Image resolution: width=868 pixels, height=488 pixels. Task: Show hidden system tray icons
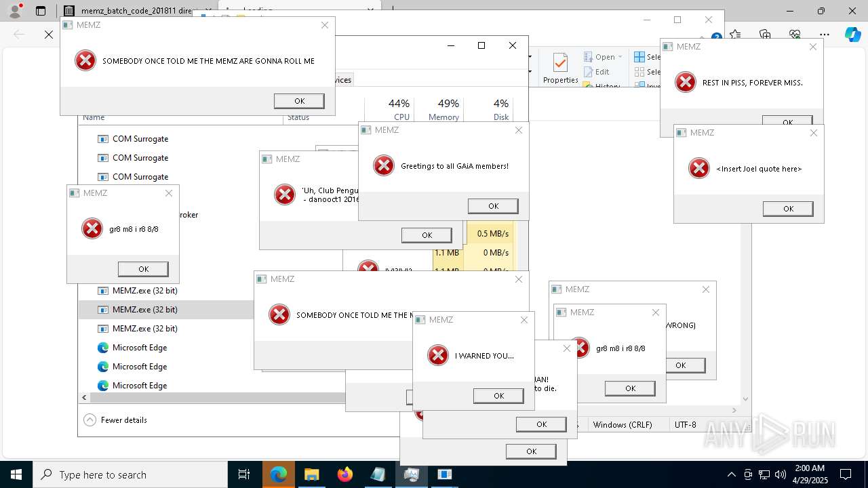(x=731, y=474)
